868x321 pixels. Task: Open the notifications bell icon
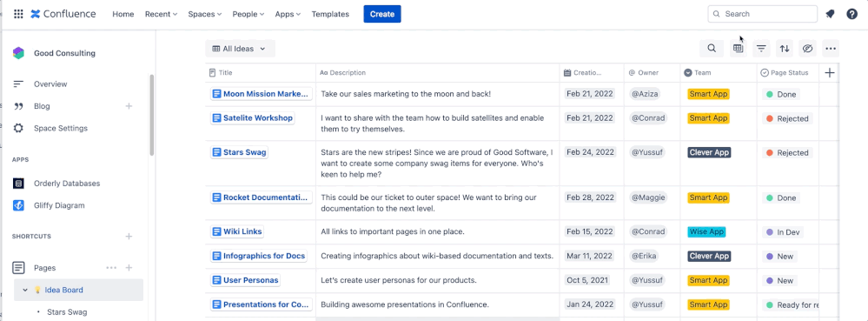coord(829,14)
